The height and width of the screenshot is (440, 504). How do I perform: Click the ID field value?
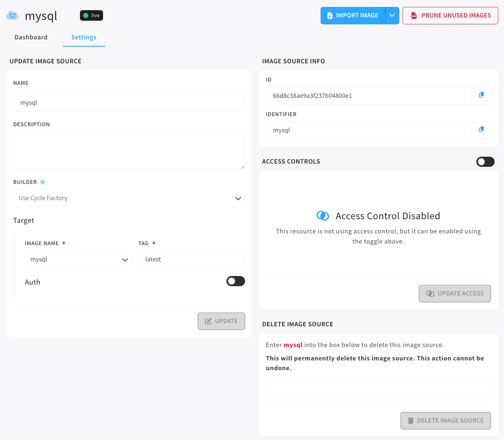pos(369,96)
